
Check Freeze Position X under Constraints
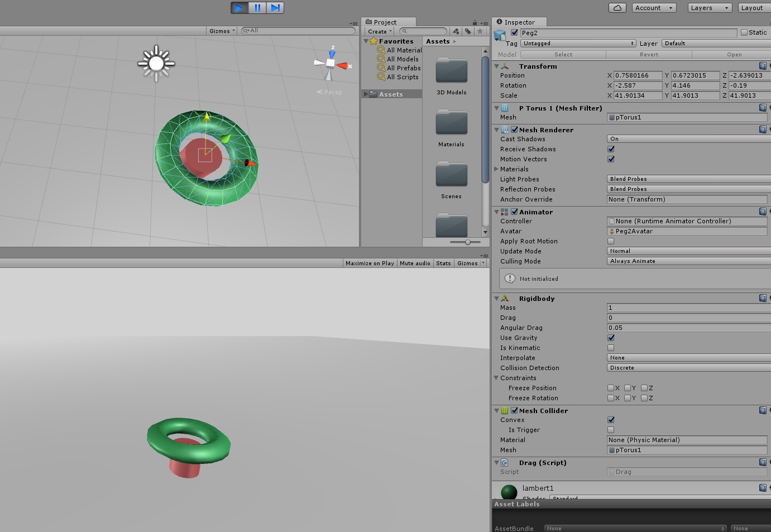click(611, 387)
